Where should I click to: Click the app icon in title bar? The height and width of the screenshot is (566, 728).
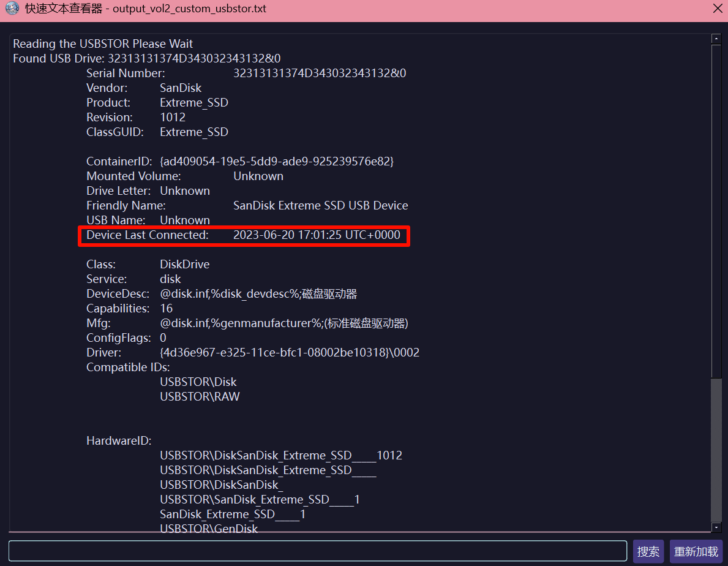(x=12, y=9)
